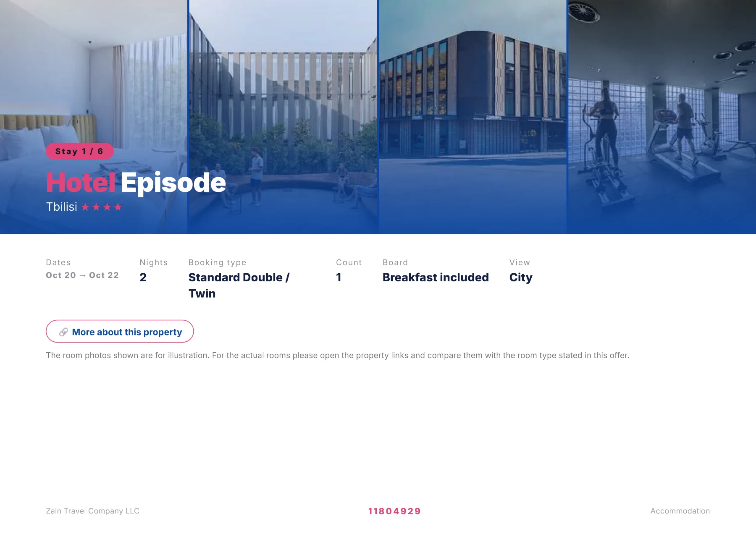The width and height of the screenshot is (756, 534).
Task: Click the View column label
Action: pyautogui.click(x=520, y=262)
